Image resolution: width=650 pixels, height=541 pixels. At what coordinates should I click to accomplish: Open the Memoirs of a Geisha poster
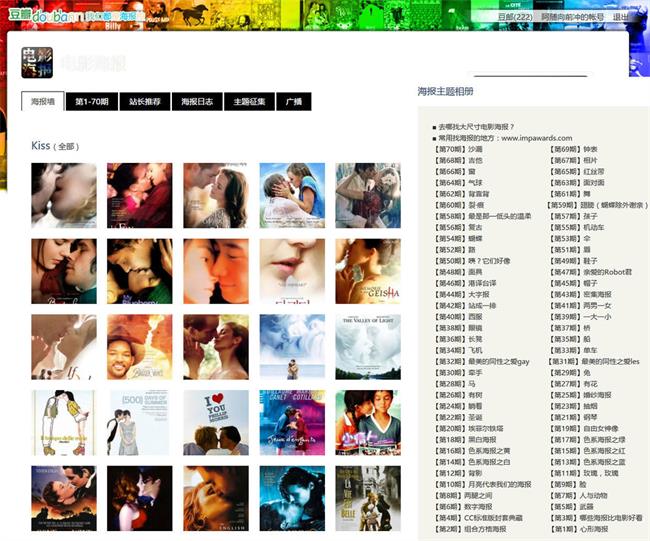tap(367, 271)
